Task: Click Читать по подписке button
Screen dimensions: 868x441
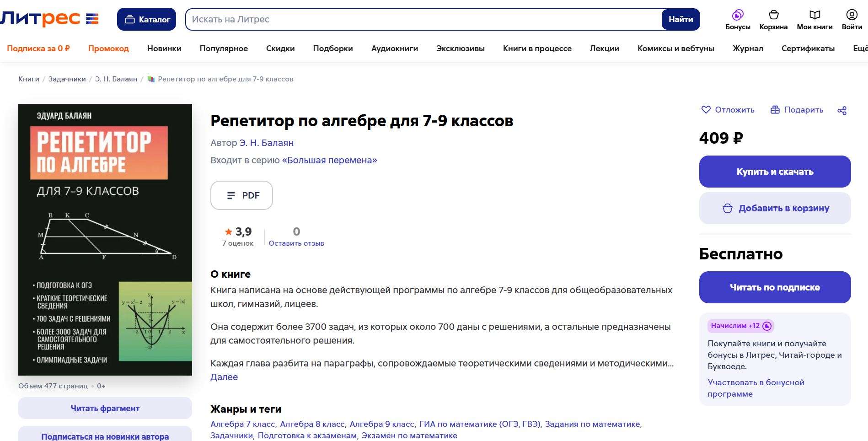Action: click(775, 287)
